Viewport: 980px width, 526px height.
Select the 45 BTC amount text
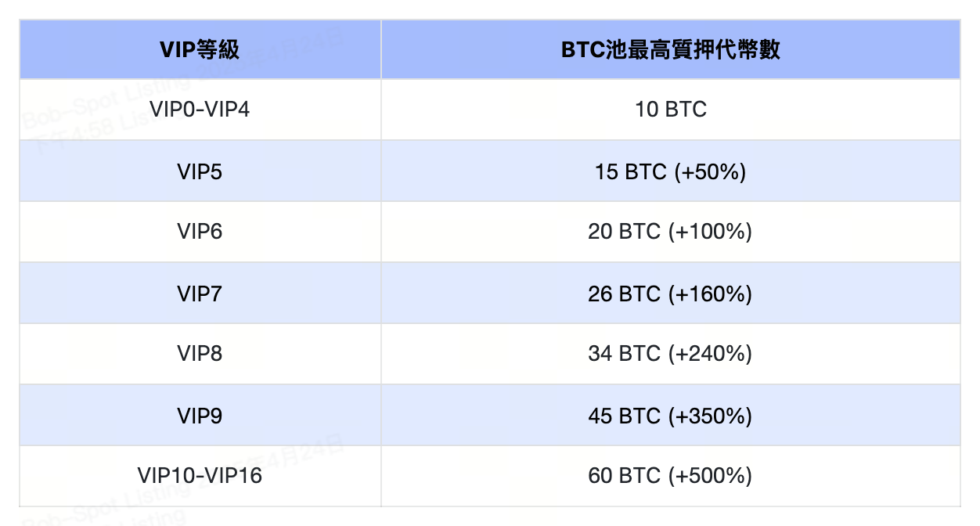pos(624,416)
